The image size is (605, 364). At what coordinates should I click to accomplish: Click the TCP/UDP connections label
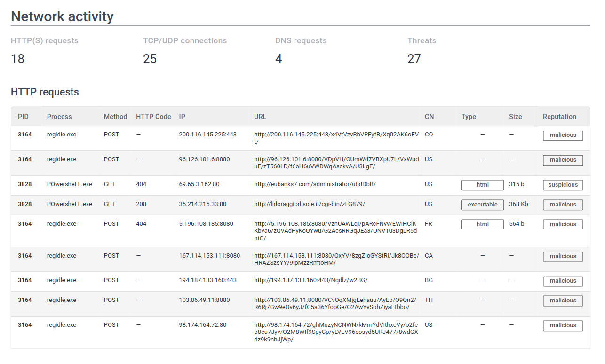tap(185, 41)
